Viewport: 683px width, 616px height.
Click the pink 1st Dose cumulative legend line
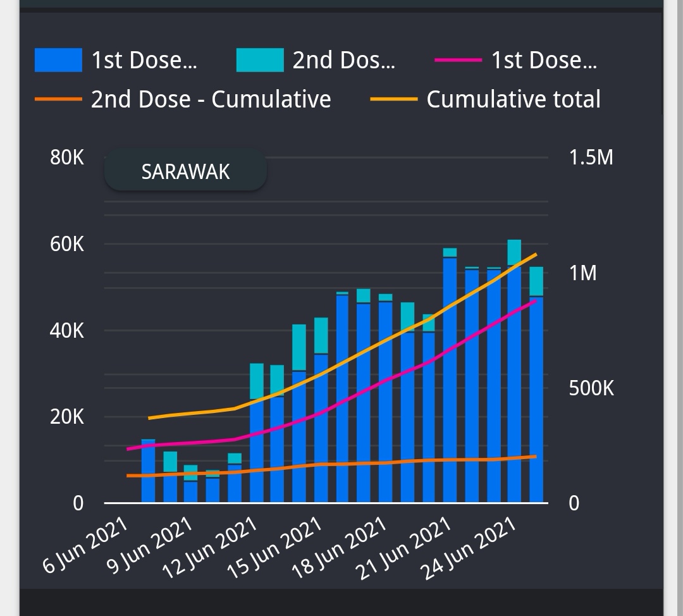458,60
